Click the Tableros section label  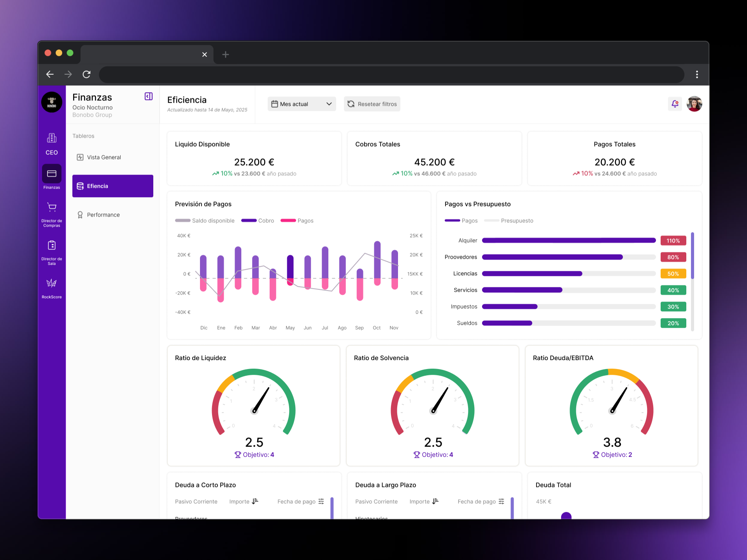click(83, 136)
